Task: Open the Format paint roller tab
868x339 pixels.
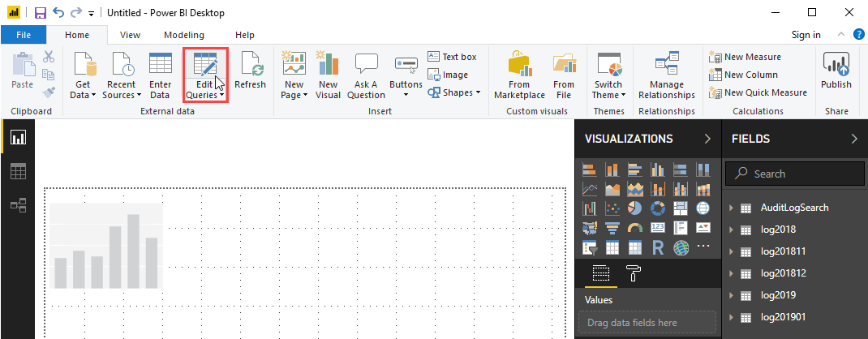Action: click(634, 273)
